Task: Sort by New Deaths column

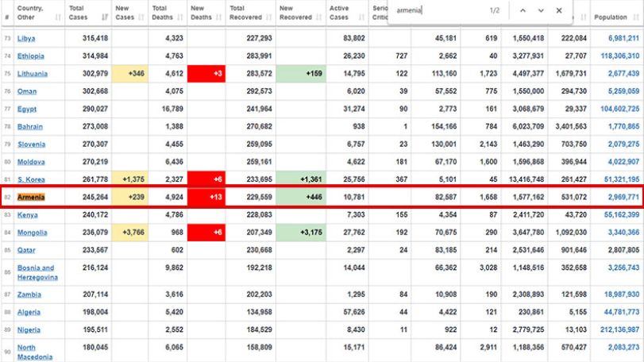Action: point(206,13)
